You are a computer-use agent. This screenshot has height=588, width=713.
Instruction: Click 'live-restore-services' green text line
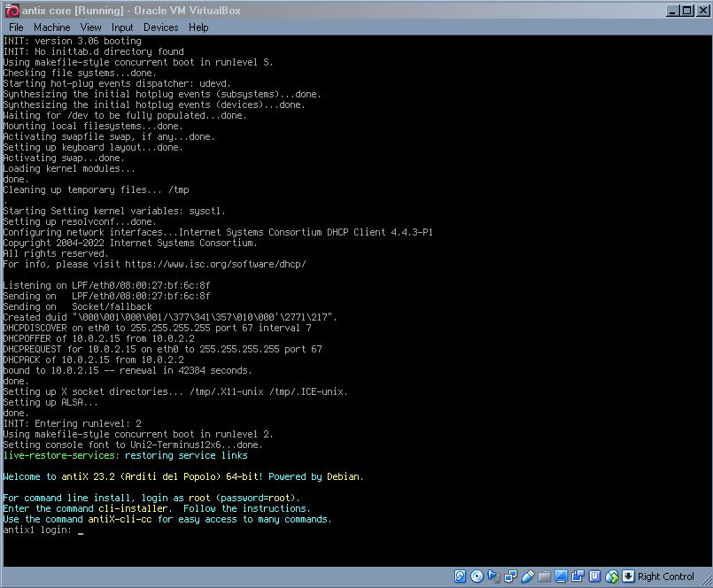(125, 455)
